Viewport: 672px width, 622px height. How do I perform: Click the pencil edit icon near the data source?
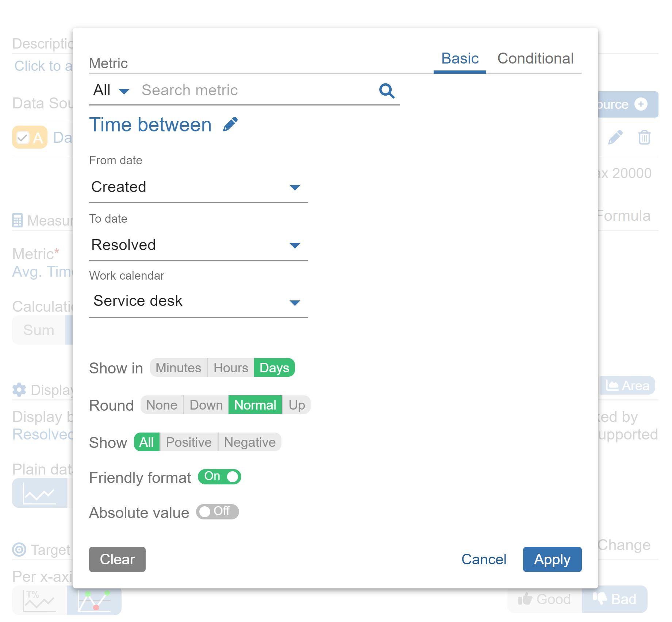615,137
